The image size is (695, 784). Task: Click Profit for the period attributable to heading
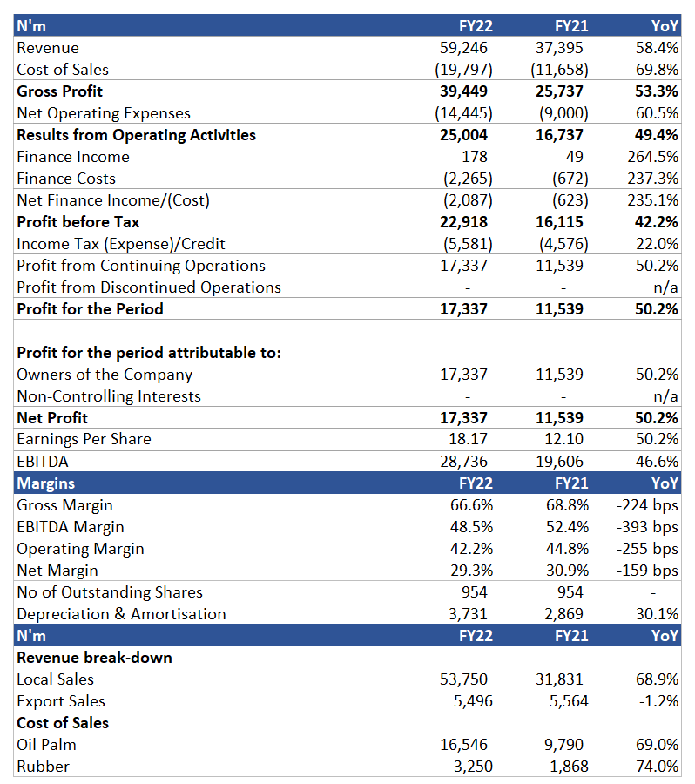pos(149,353)
